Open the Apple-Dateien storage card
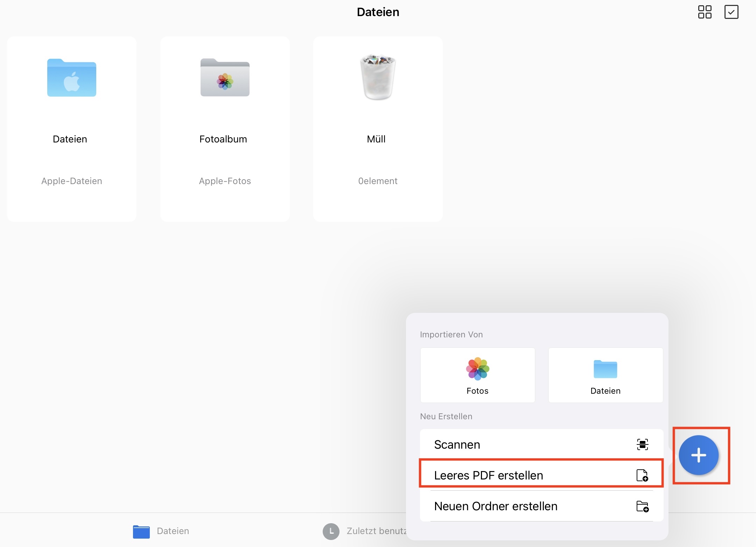This screenshot has width=756, height=547. tap(71, 181)
